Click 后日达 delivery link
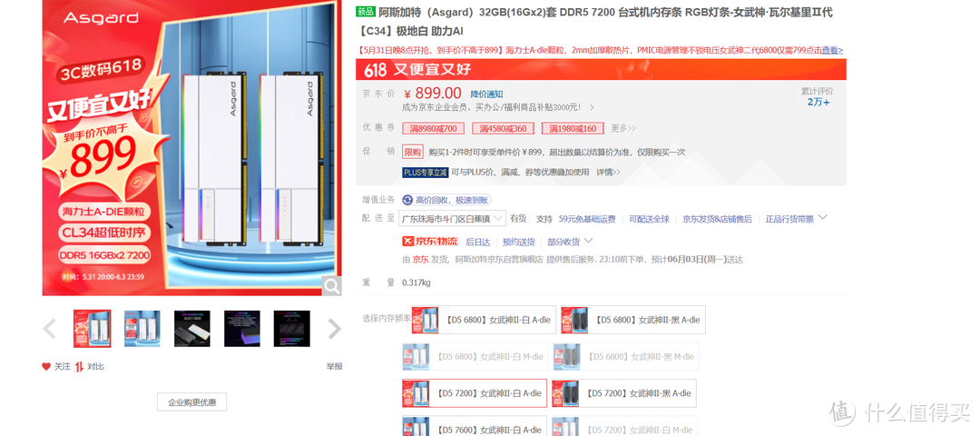 pyautogui.click(x=477, y=242)
